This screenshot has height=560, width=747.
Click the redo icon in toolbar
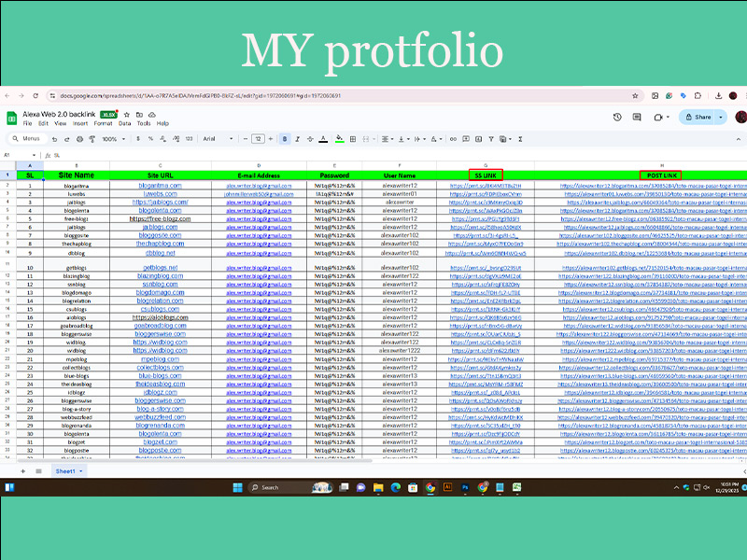tap(66, 139)
